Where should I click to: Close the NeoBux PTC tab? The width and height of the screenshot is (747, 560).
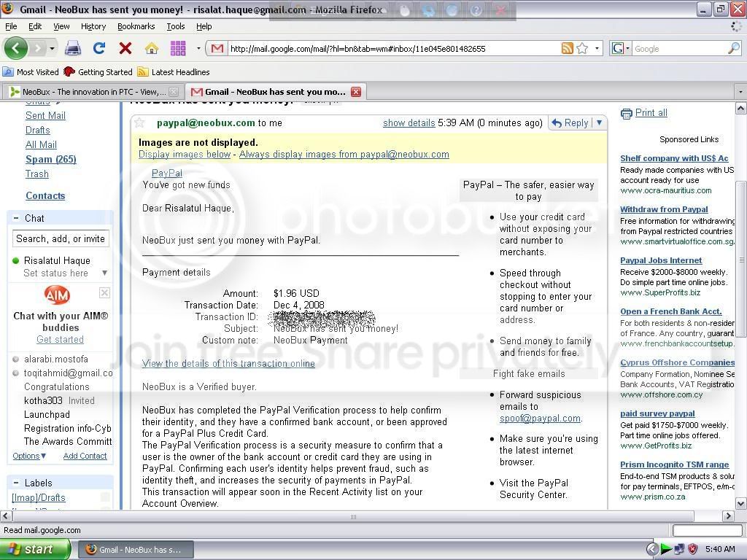click(x=174, y=92)
